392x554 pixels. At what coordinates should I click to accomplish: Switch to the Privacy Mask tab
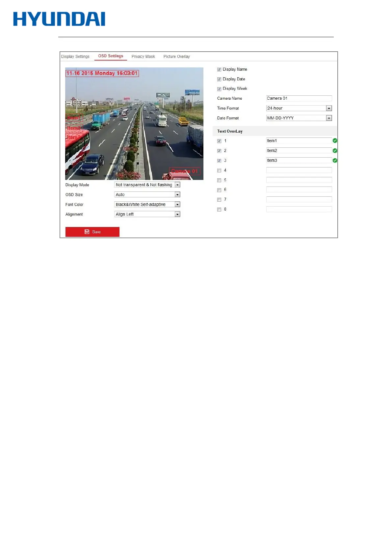tap(143, 57)
